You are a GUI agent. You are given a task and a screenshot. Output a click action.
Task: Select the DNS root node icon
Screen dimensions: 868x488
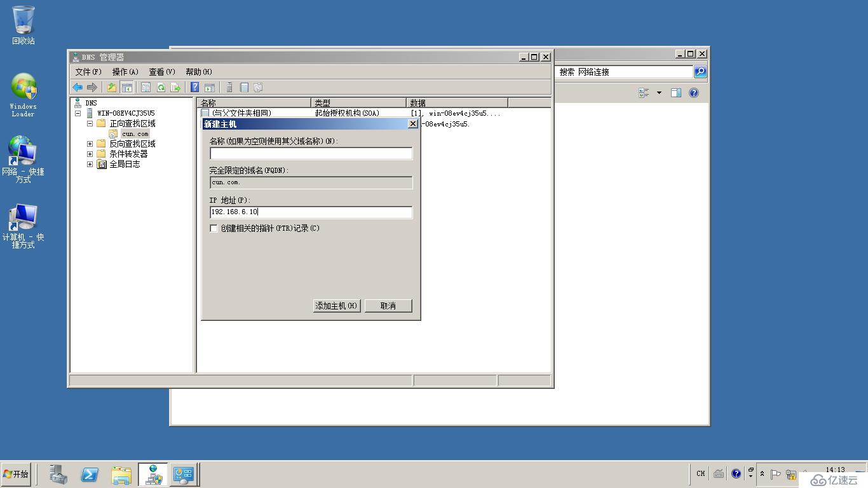pos(78,103)
